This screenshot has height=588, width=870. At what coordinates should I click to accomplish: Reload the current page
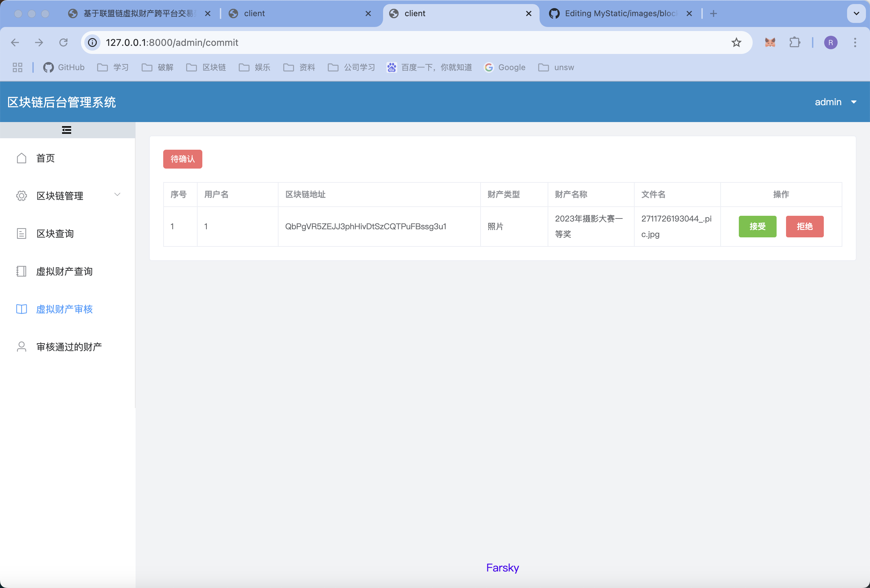click(63, 42)
